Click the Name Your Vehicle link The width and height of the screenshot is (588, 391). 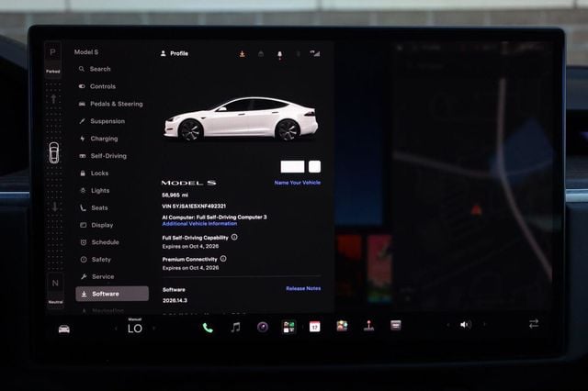(298, 183)
